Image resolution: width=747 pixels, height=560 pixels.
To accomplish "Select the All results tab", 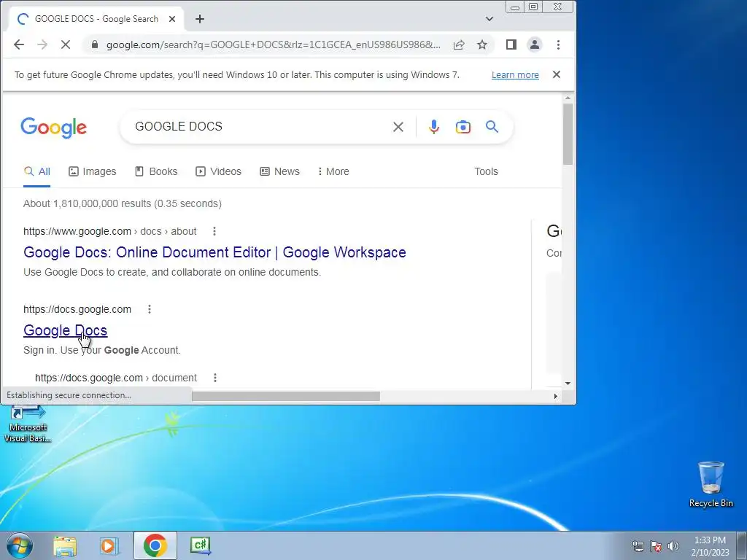I will 37,171.
